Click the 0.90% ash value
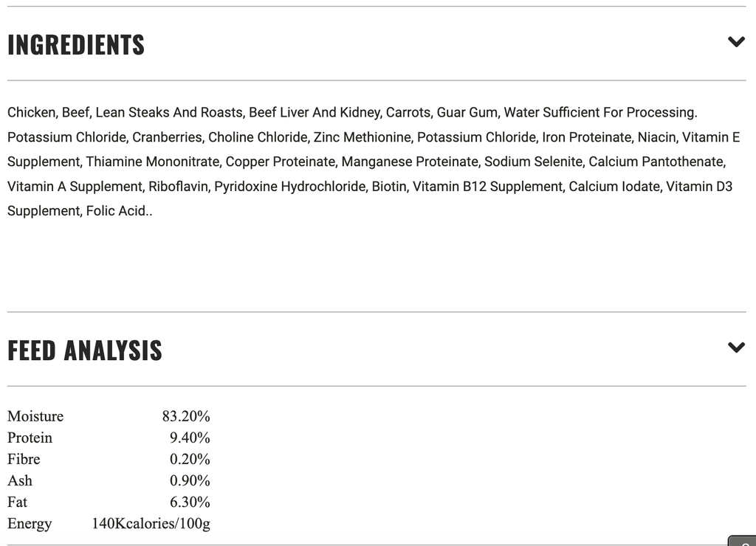Viewport: 756px width, 546px height. pos(190,480)
